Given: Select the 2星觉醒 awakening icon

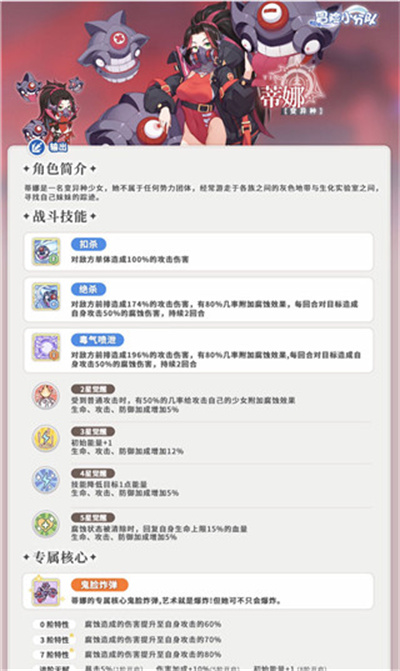Looking at the screenshot, I should pyautogui.click(x=46, y=396).
